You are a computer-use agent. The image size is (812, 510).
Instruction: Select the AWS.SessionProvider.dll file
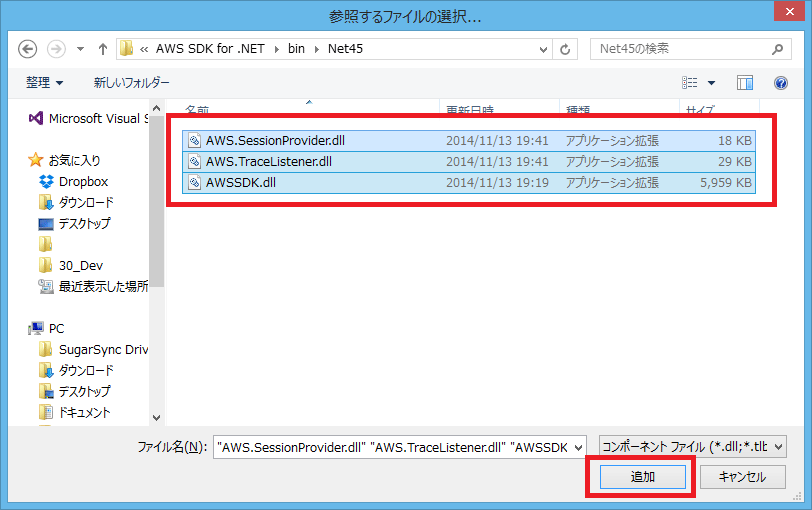coord(469,141)
